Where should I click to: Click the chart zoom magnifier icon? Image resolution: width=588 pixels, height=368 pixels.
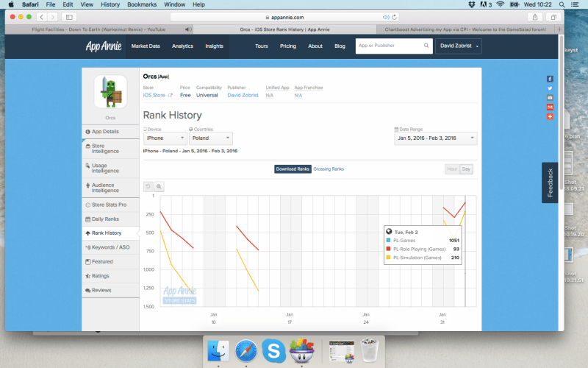pos(159,186)
